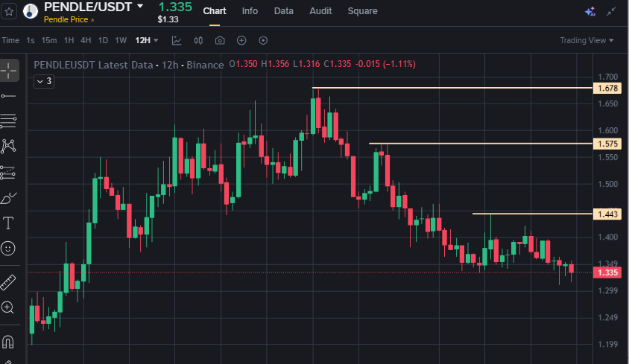The width and height of the screenshot is (629, 364).
Task: Click the collapse chart arrows icon
Action: coord(611,12)
